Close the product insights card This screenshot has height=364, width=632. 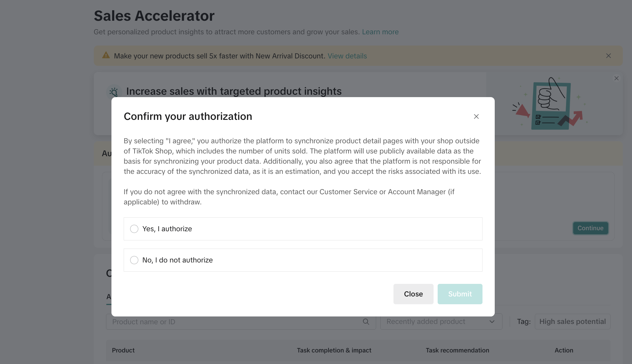click(x=616, y=78)
